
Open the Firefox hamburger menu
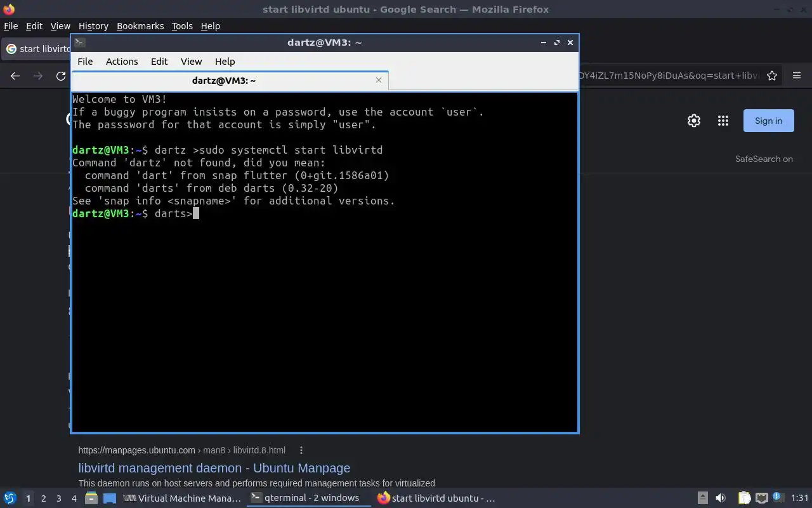[797, 76]
